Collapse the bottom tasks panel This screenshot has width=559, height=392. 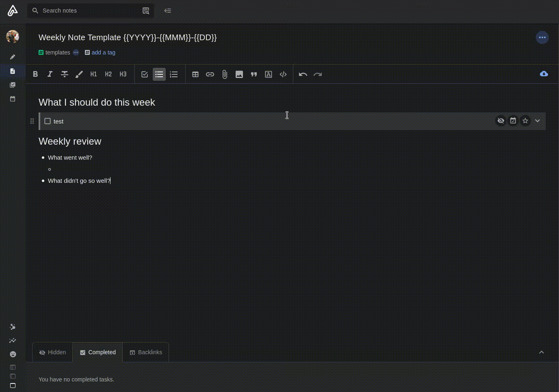click(542, 352)
